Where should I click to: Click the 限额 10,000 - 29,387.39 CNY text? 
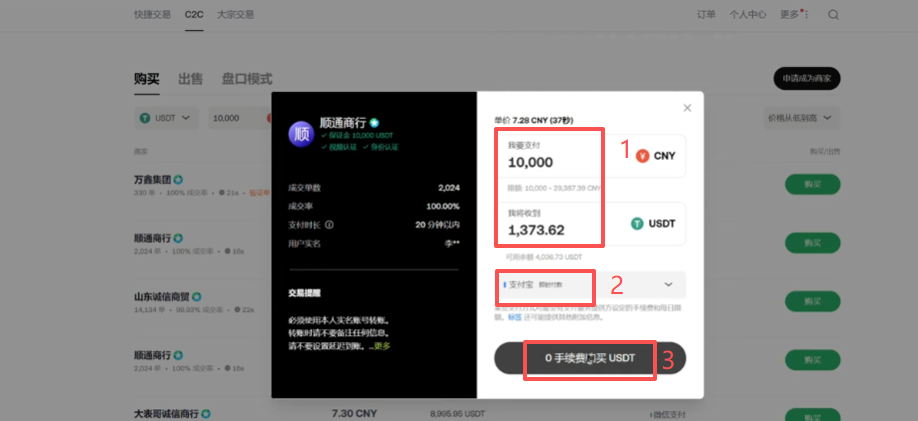point(554,189)
